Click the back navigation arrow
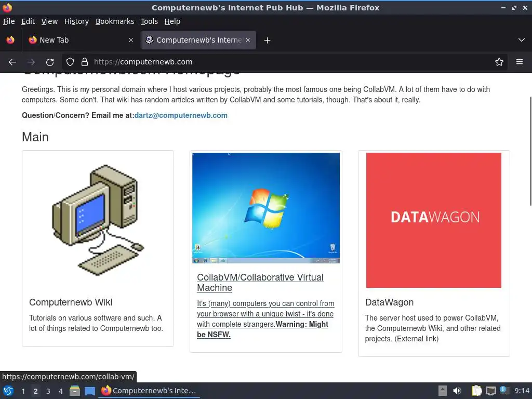Screen dimensions: 532x399 12,62
